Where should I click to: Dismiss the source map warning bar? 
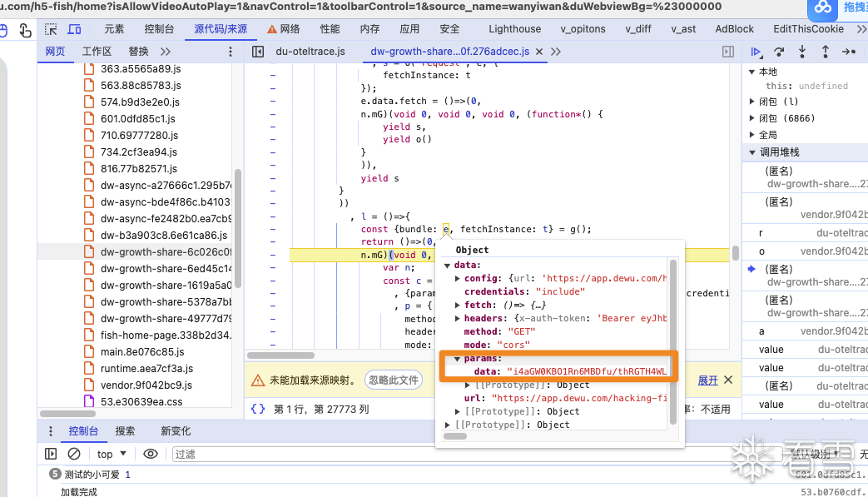click(728, 380)
